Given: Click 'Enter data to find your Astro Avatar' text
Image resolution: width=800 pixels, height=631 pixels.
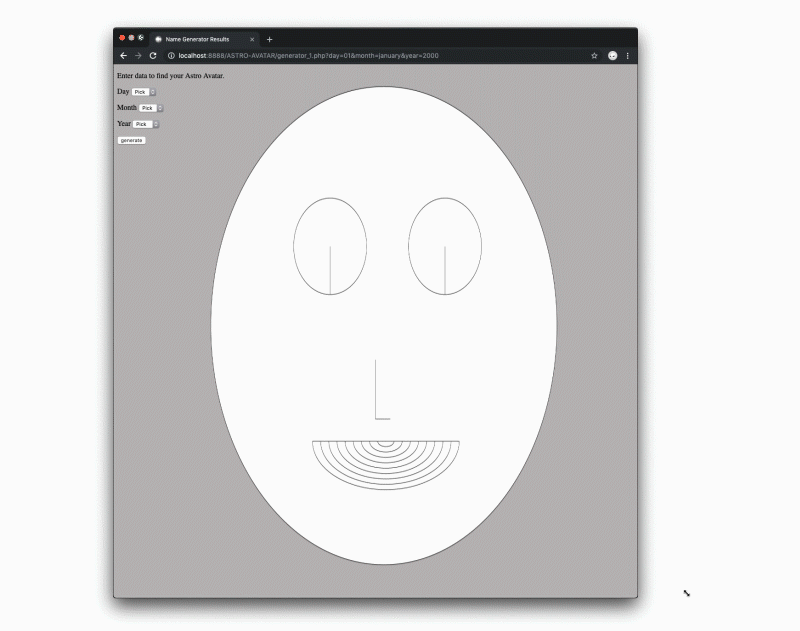Looking at the screenshot, I should (170, 75).
